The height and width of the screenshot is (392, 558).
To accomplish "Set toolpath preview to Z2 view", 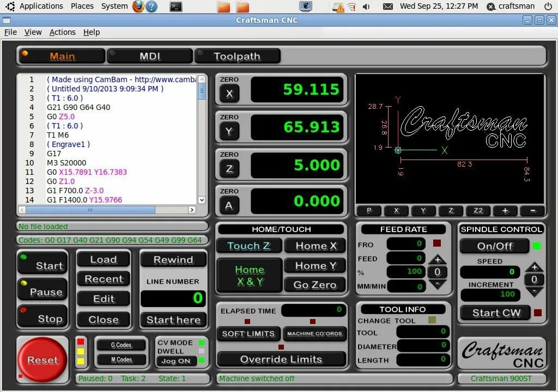I will 478,211.
